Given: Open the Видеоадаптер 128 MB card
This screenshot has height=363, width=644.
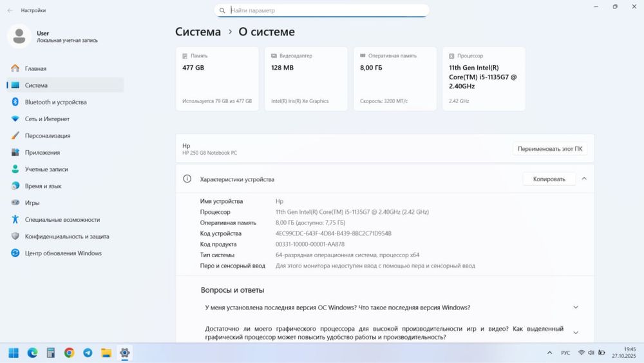Looking at the screenshot, I should coord(306,79).
